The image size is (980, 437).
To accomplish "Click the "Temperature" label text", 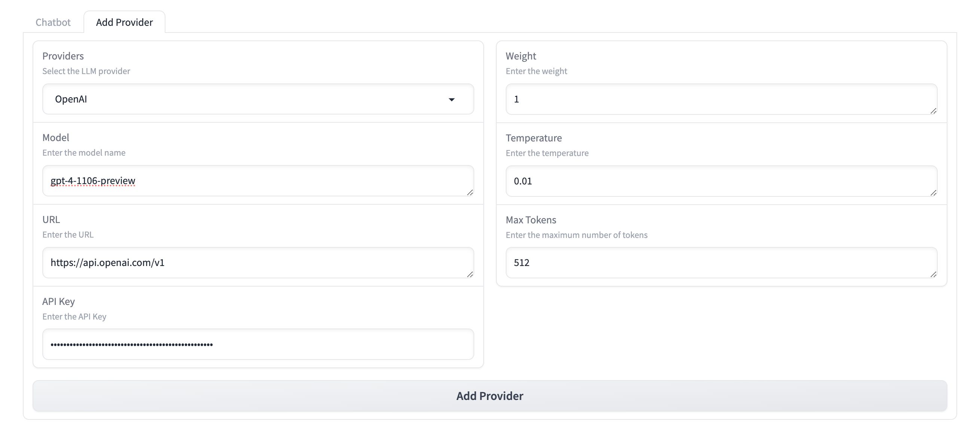I will 533,138.
